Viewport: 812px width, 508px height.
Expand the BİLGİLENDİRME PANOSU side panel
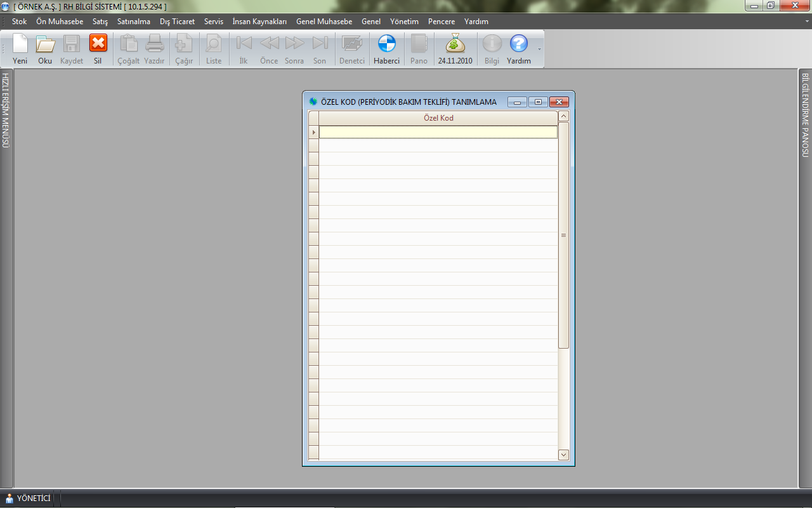806,116
